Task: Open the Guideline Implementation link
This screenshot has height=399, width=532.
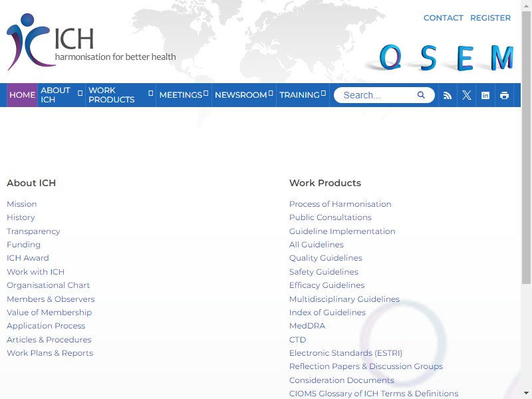Action: [x=342, y=231]
